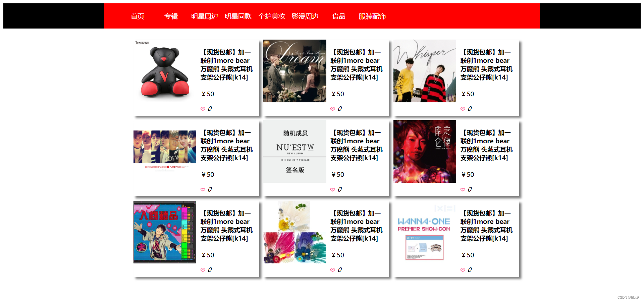The width and height of the screenshot is (644, 302).
Task: Like the Dream album product with its heart icon
Action: coord(333,109)
